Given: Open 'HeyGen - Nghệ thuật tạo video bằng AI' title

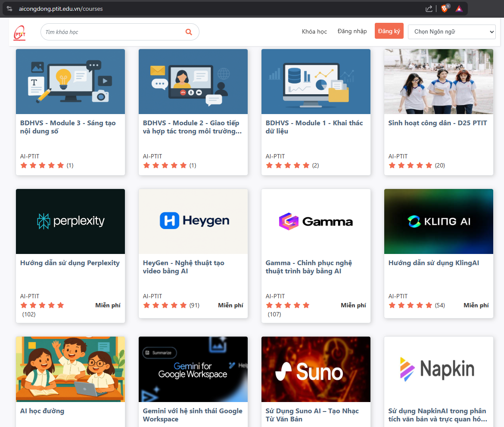Looking at the screenshot, I should coord(184,267).
